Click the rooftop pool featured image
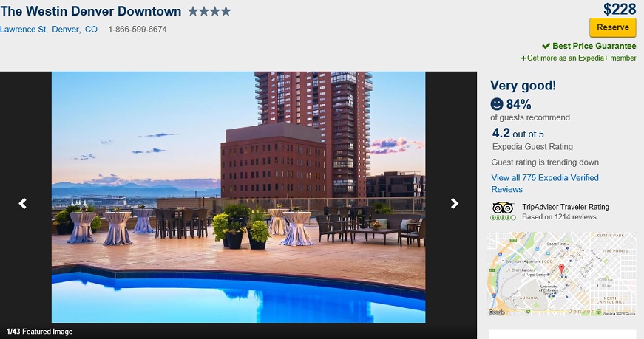This screenshot has width=644, height=339. [x=238, y=197]
